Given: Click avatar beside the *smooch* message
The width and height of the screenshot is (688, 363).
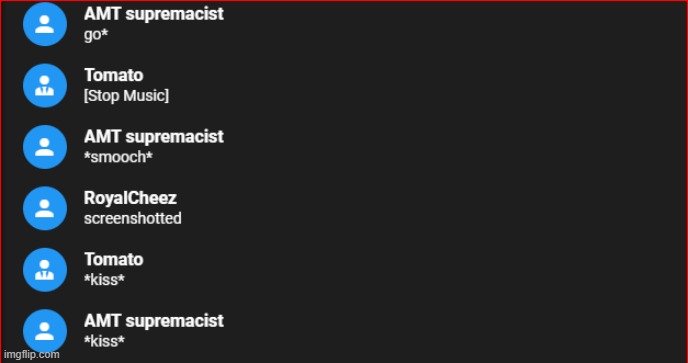Looking at the screenshot, I should tap(45, 147).
